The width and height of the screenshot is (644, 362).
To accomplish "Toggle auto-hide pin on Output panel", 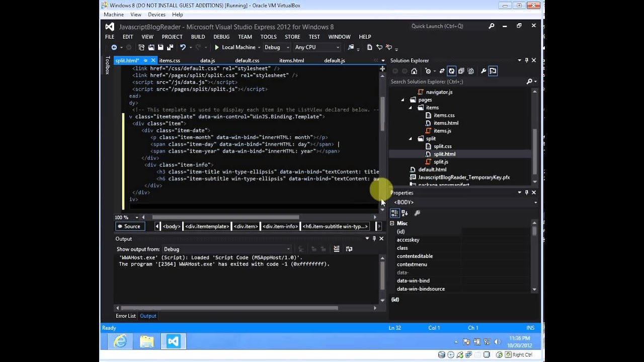I will pos(374,239).
